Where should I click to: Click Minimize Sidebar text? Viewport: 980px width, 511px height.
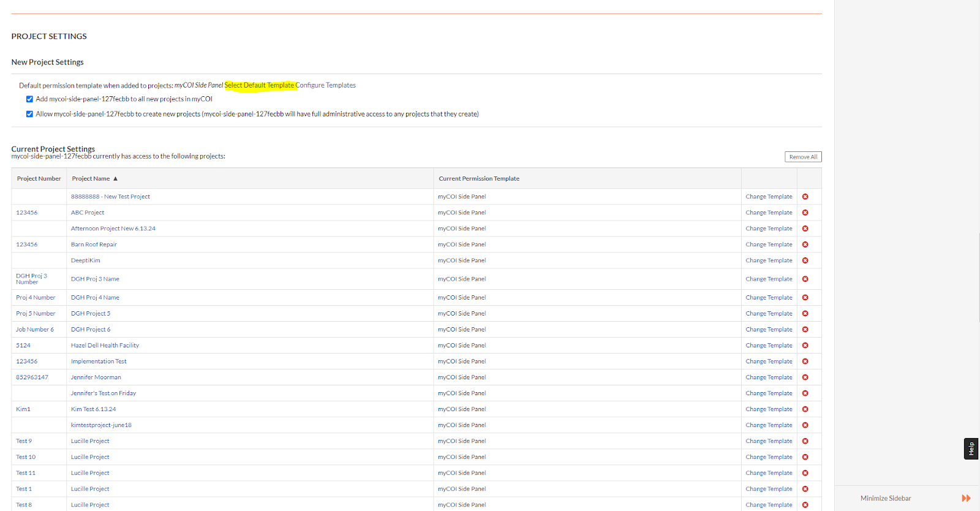(886, 498)
